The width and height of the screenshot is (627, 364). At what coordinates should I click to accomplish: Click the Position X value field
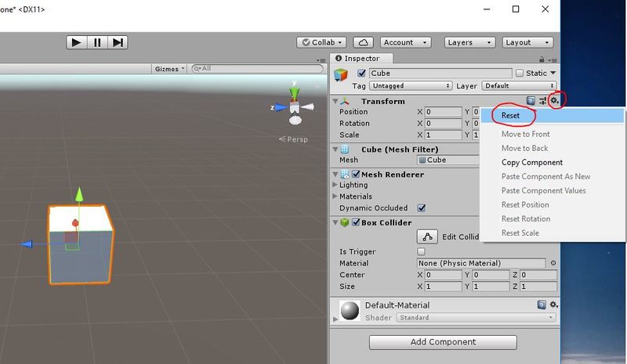pos(443,112)
